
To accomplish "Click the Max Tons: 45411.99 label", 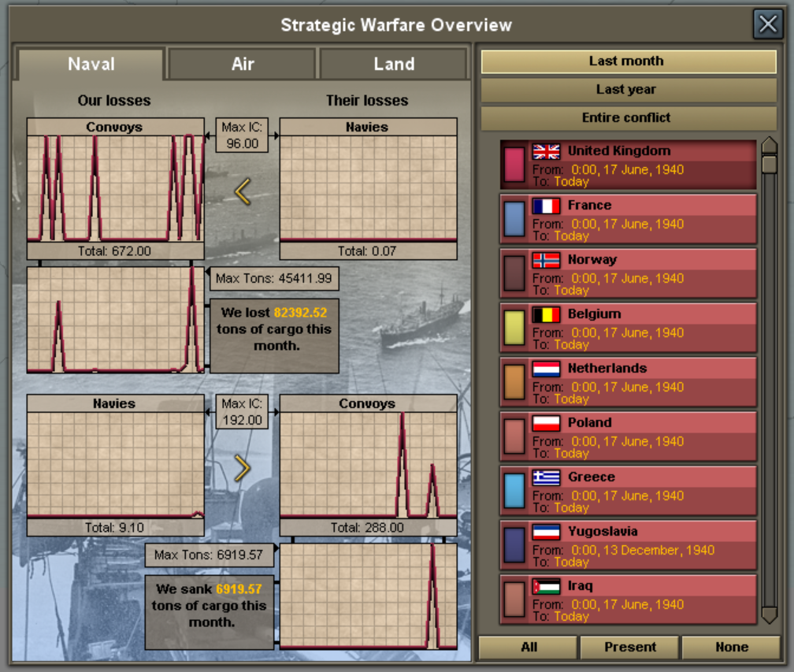I will pyautogui.click(x=274, y=279).
